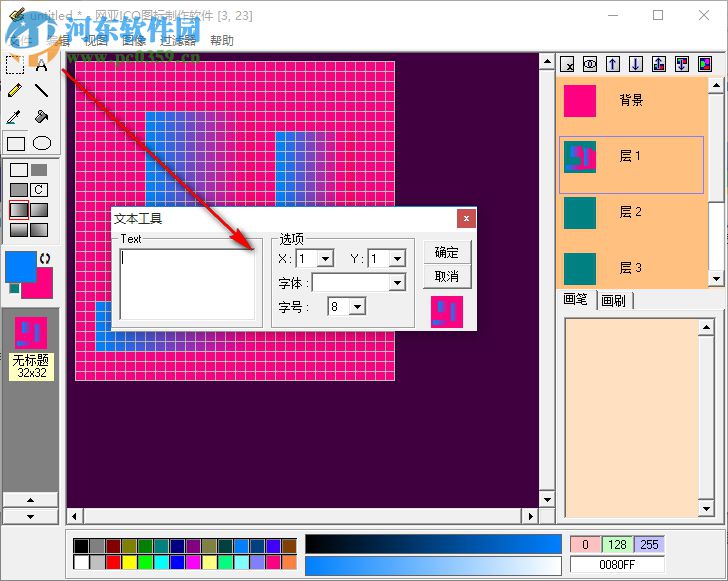728x581 pixels.
Task: Swap foreground and background colors
Action: tap(45, 259)
